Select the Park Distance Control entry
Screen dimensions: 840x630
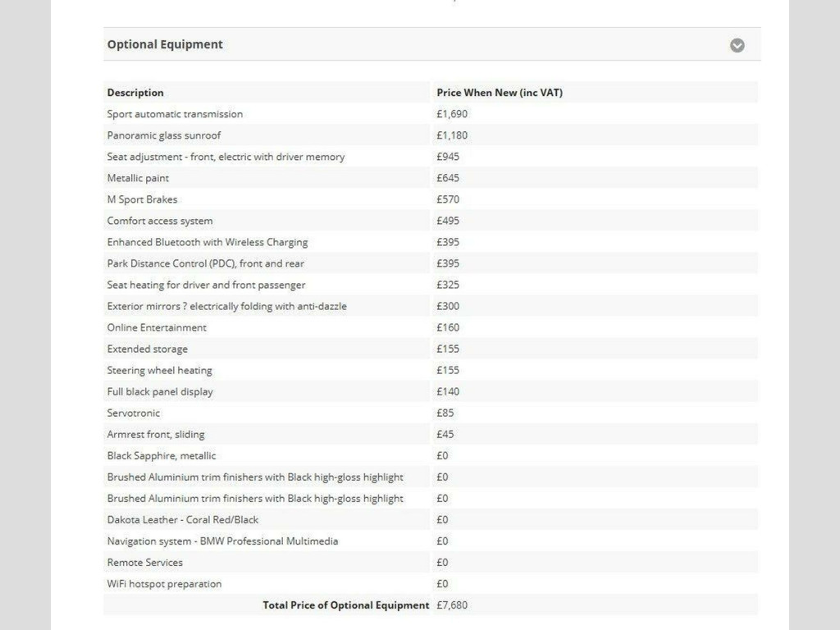point(206,263)
